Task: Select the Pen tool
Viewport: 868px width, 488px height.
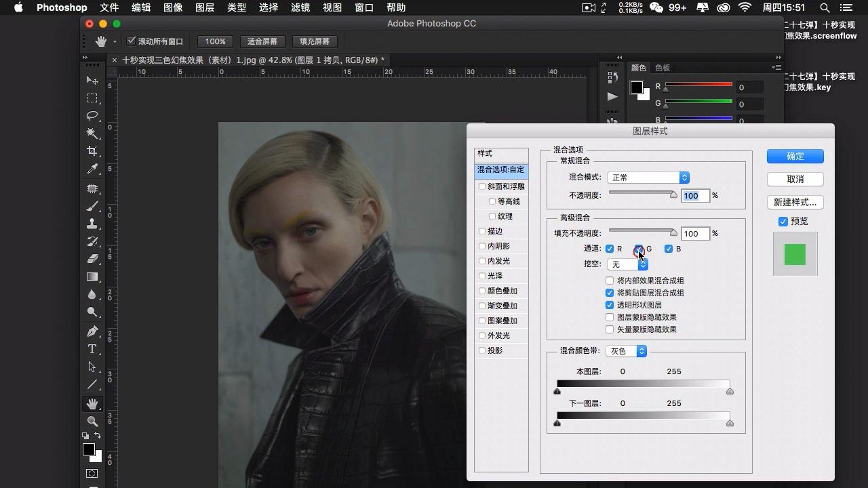Action: tap(92, 331)
